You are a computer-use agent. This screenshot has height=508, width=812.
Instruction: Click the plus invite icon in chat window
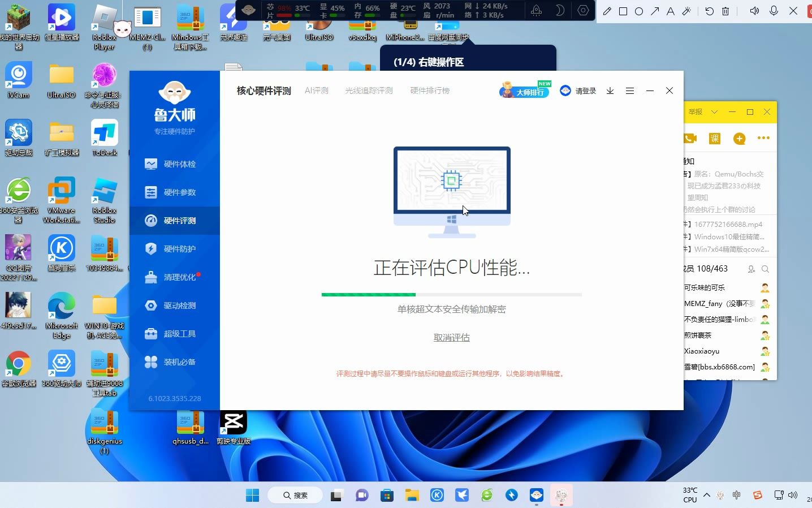[739, 139]
